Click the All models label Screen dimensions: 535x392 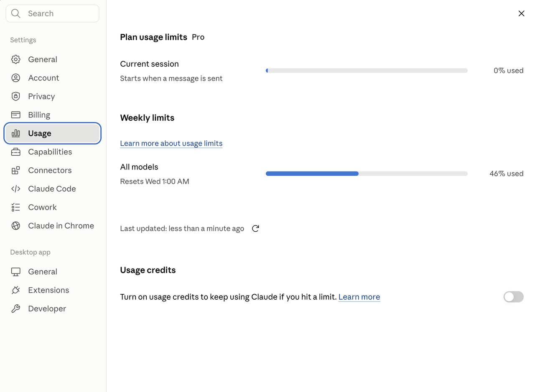[139, 167]
